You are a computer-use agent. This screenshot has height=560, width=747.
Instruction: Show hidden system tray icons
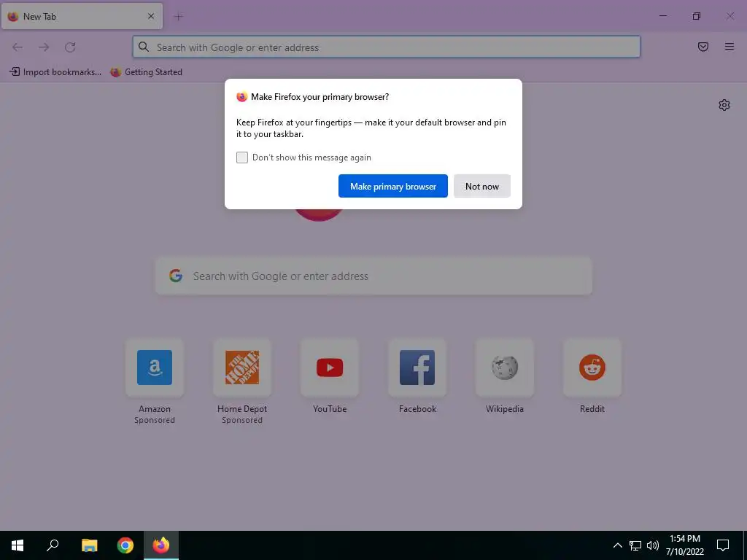(x=617, y=545)
